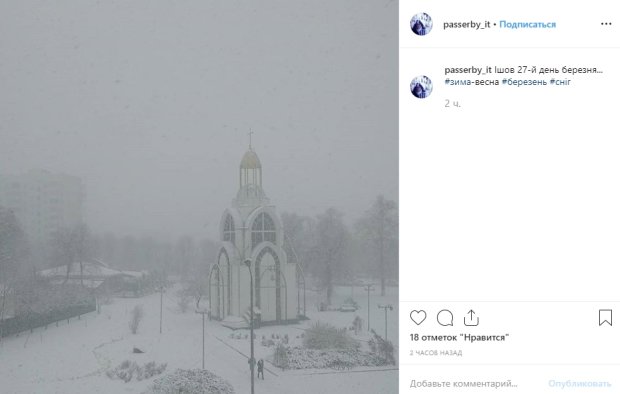620x394 pixels.
Task: Select the chapel's golden dome in photo
Action: click(250, 159)
